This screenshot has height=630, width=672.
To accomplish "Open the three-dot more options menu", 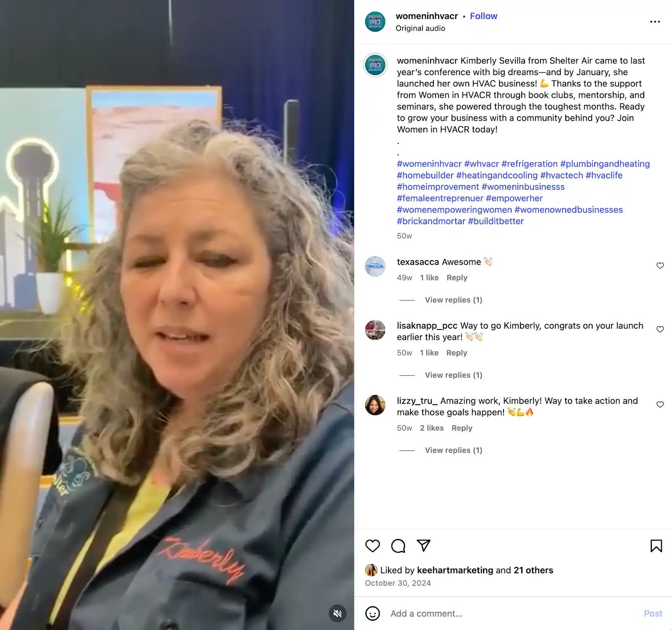I will 655,21.
